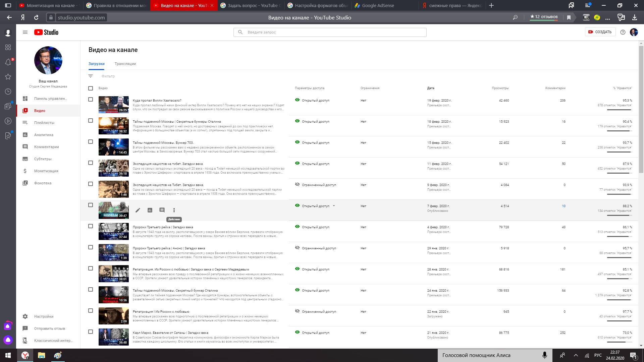
Task: Open analytics icon on the hovered video row
Action: tap(150, 210)
